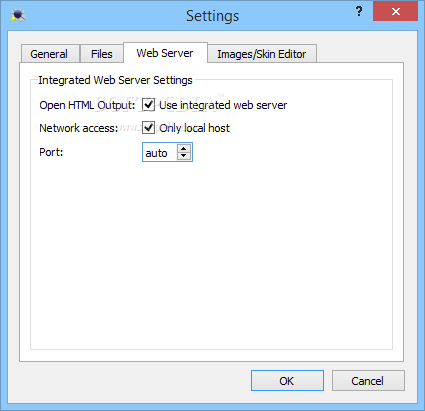Click the 'Open HTML Output:' label
The height and width of the screenshot is (411, 425).
tap(87, 105)
